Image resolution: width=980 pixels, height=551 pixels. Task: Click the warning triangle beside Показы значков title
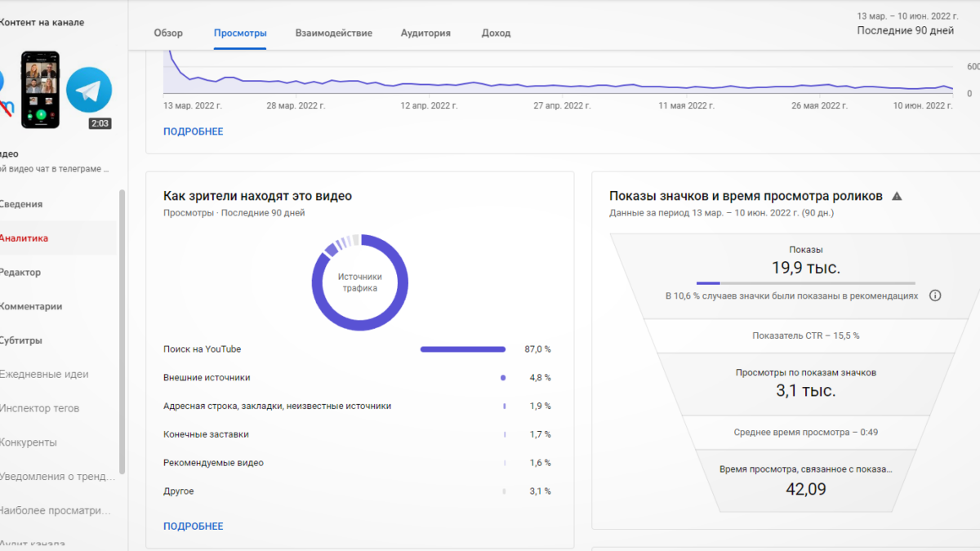[897, 196]
